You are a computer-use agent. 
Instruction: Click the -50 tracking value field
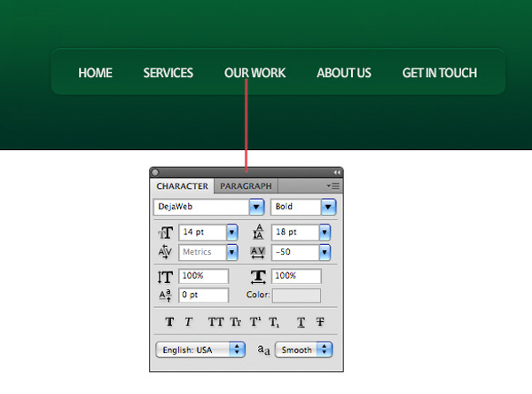tap(295, 252)
